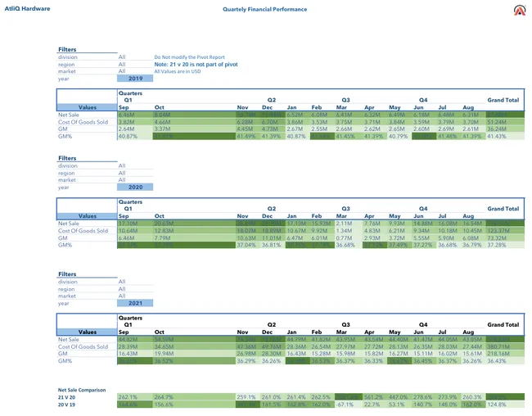Select the year filter cell showing 2019
This screenshot has width=532, height=416.
pos(135,79)
